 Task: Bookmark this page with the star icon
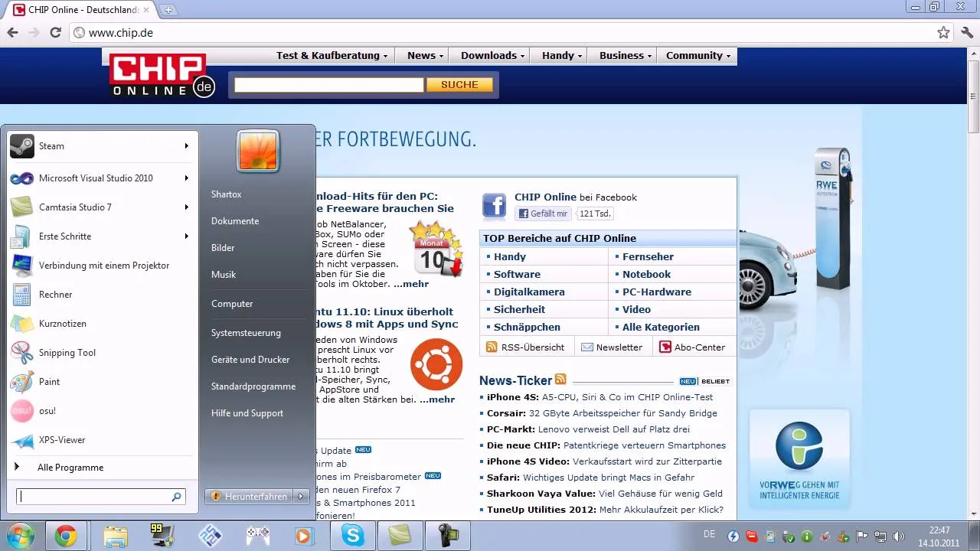coord(943,33)
